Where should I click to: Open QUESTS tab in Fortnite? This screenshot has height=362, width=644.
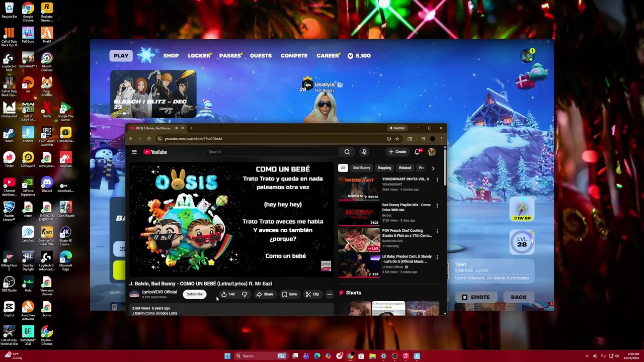click(x=261, y=56)
